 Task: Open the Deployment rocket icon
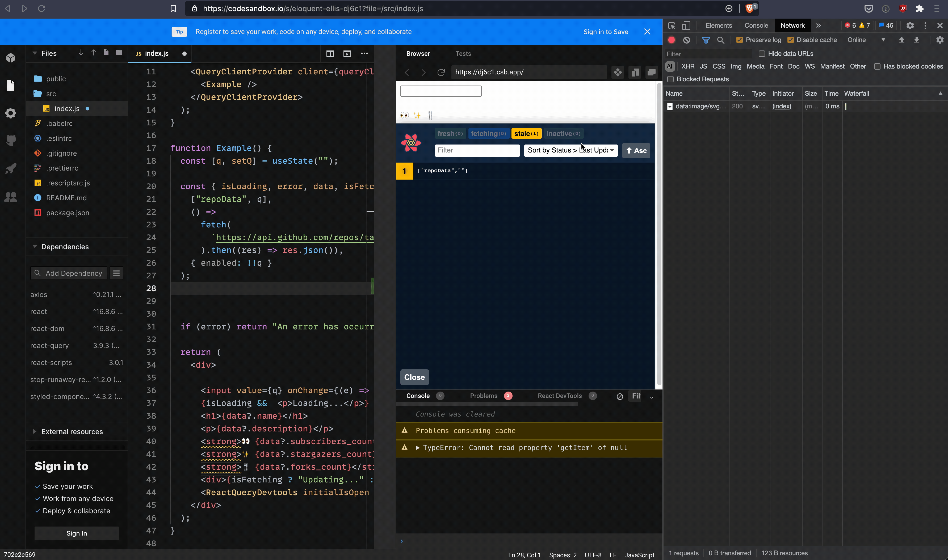click(11, 168)
